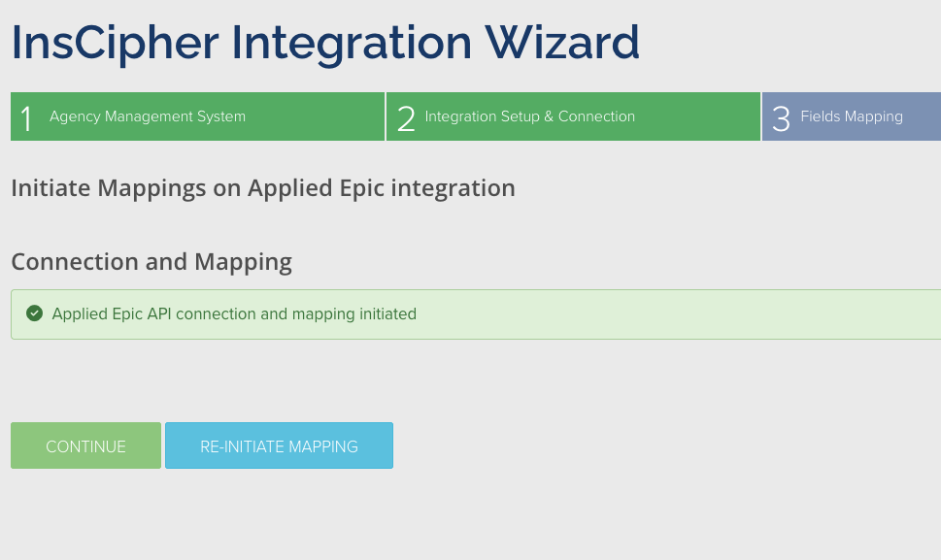Select step 3 Fields Mapping

click(852, 116)
